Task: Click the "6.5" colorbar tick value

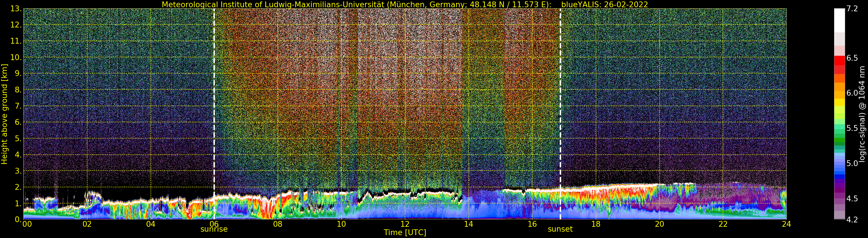Action: click(x=852, y=58)
